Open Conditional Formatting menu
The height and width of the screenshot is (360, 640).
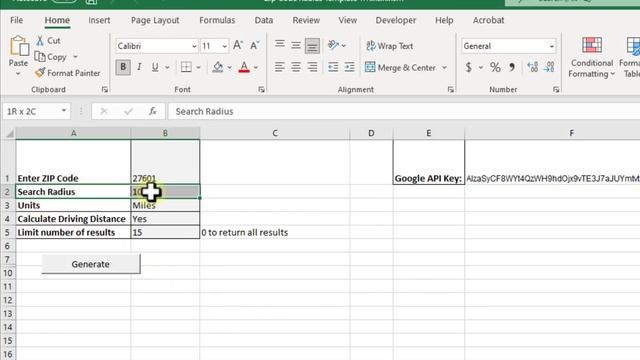[592, 57]
